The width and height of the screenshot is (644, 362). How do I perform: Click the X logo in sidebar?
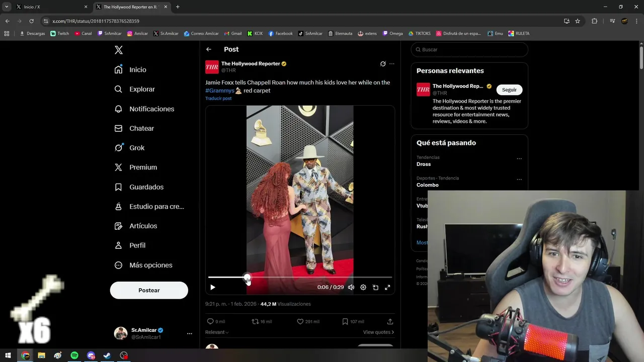coord(119,50)
